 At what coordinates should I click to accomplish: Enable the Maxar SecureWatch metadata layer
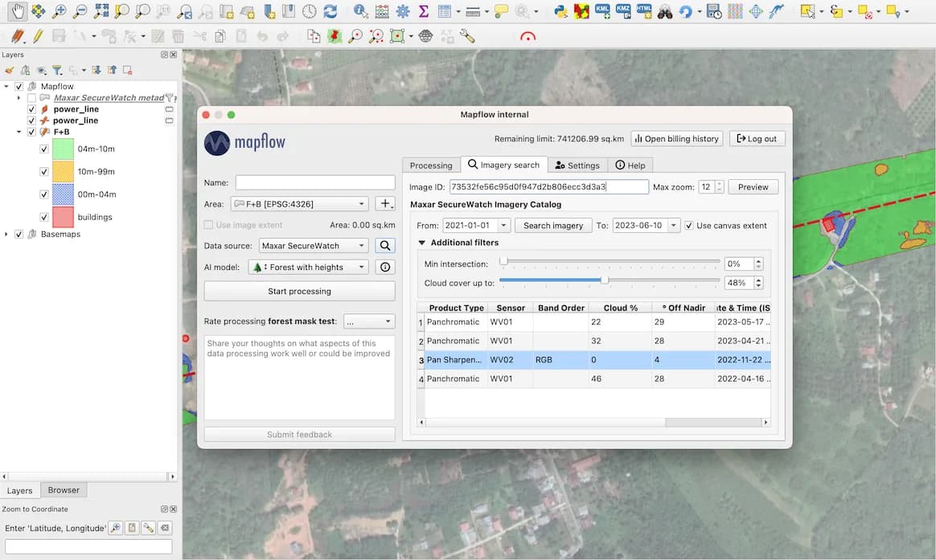point(31,97)
